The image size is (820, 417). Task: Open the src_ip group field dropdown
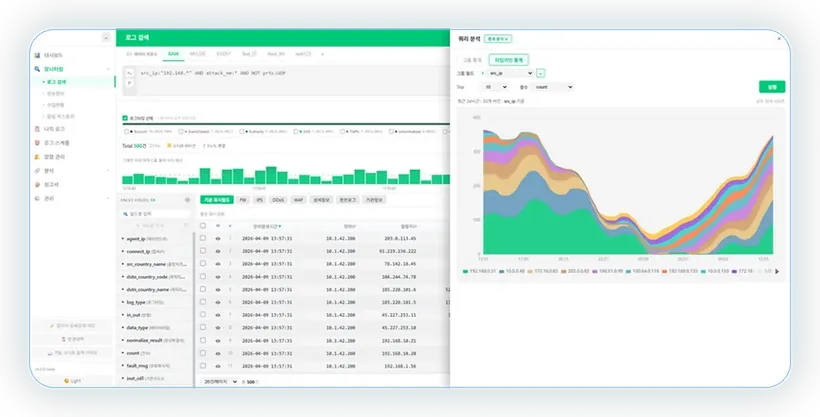click(510, 74)
